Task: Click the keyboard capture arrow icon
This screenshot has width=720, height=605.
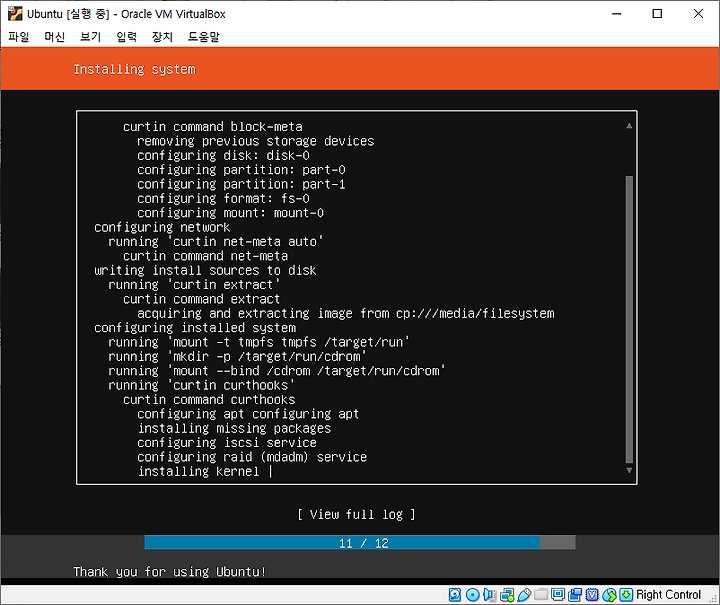Action: point(626,595)
